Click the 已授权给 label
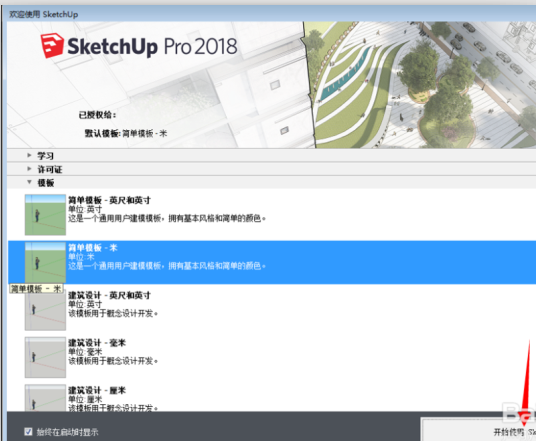 click(x=97, y=115)
